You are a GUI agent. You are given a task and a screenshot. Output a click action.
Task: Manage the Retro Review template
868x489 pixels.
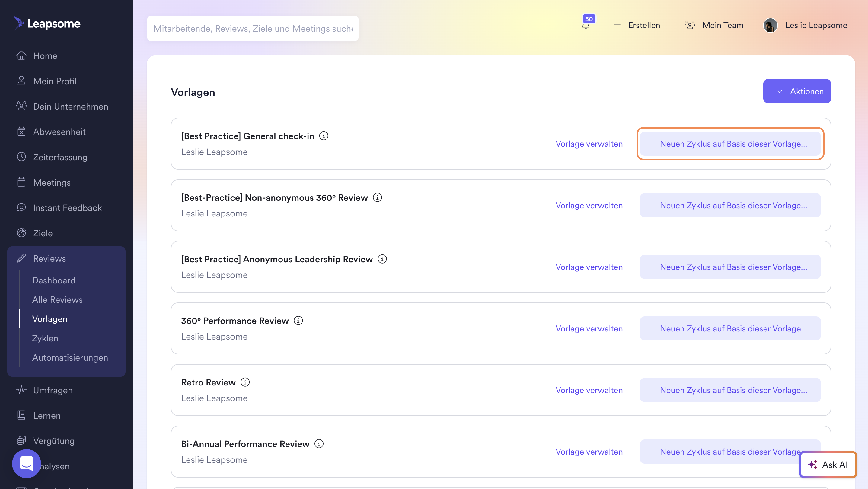589,390
